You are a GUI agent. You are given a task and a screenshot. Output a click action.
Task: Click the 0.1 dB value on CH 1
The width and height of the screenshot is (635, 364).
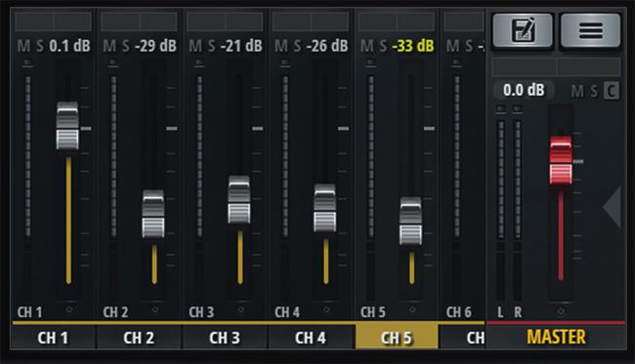(x=69, y=46)
